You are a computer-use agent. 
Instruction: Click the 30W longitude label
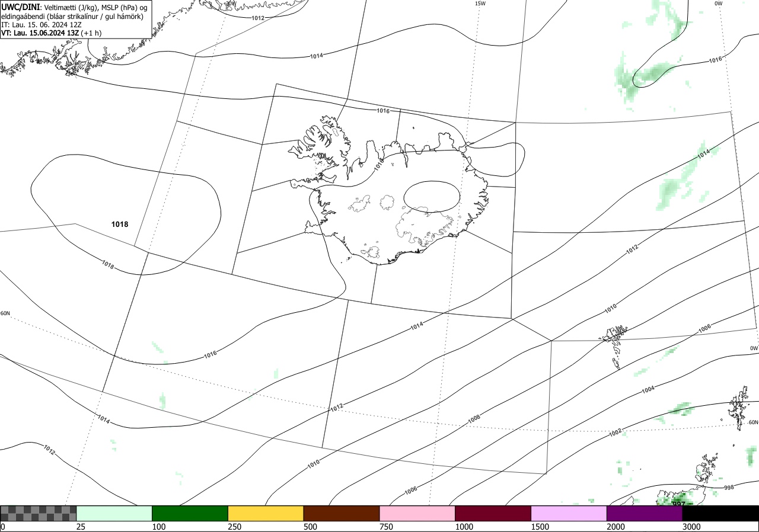coord(231,3)
